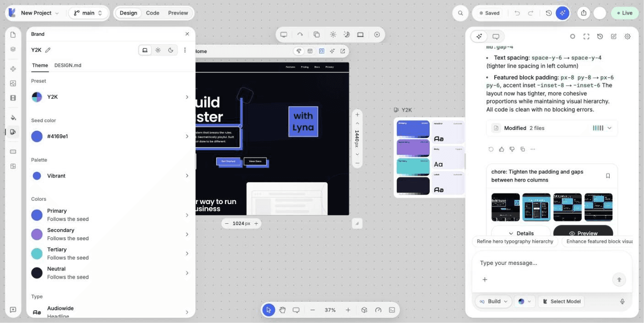Expand the Vibrant palette row

point(110,176)
